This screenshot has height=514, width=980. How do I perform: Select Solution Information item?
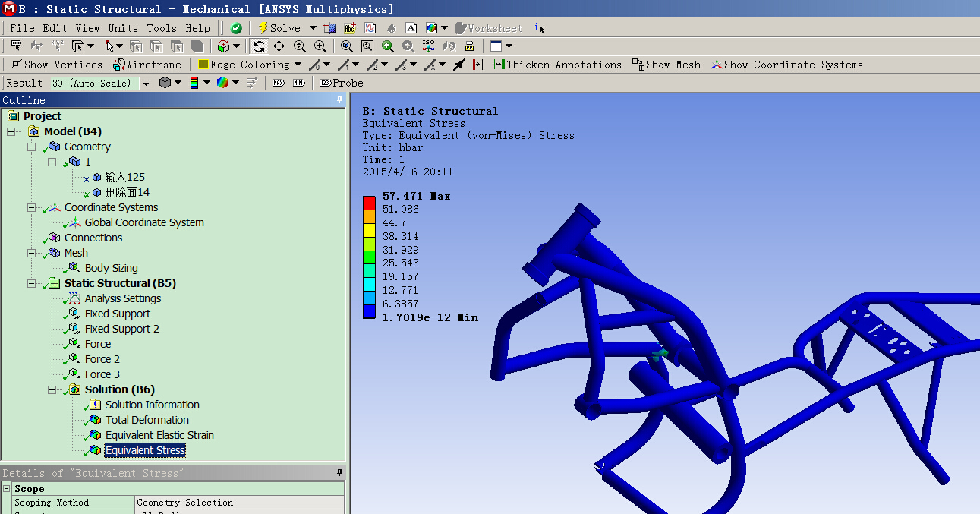click(153, 405)
